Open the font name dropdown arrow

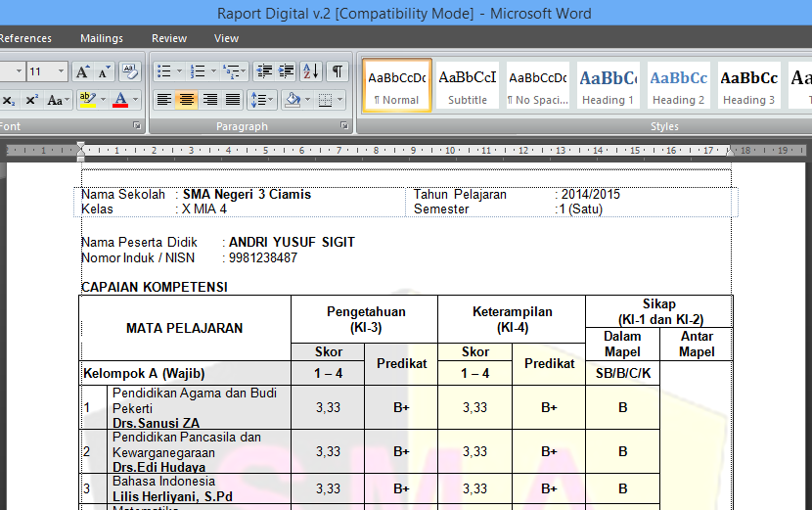coord(20,71)
